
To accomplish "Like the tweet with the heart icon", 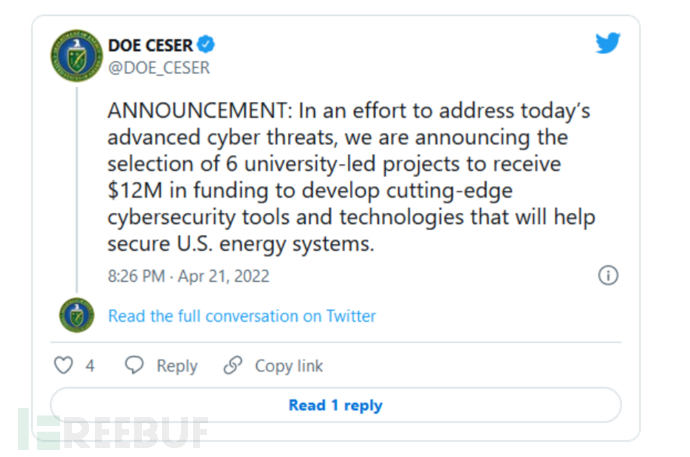I will [64, 366].
